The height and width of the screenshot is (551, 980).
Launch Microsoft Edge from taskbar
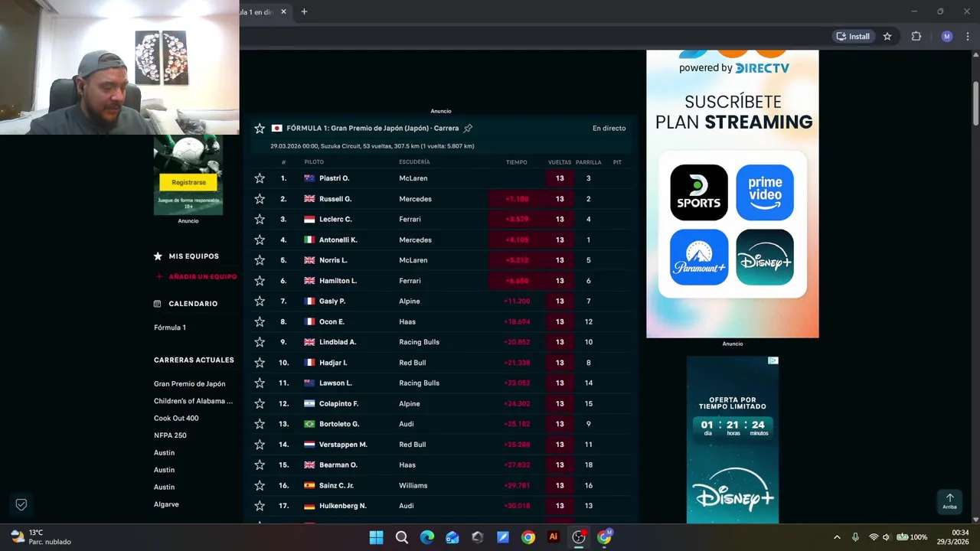(427, 537)
